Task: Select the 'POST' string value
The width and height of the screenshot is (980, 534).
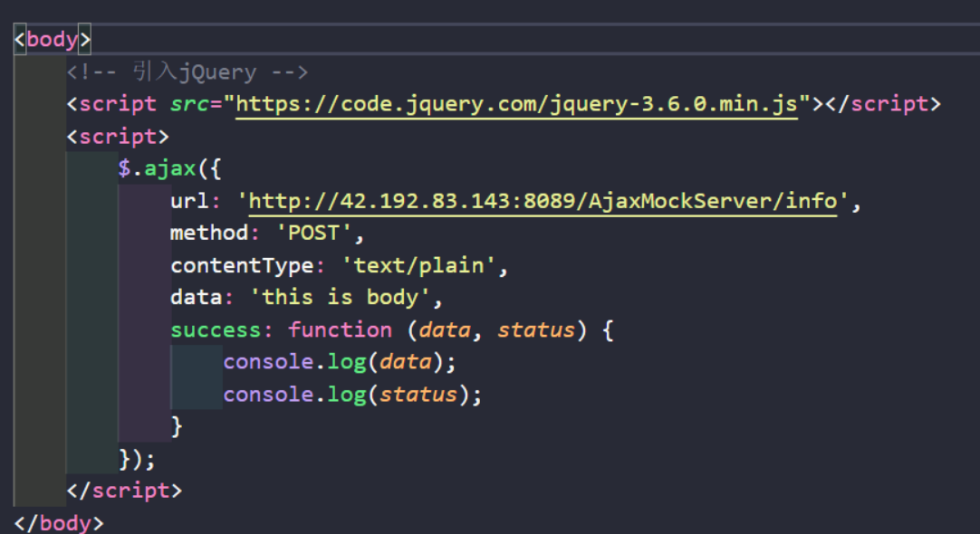Action: (313, 233)
